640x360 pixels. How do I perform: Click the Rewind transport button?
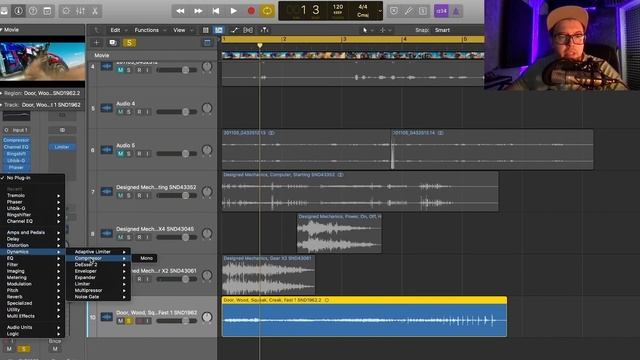click(180, 11)
